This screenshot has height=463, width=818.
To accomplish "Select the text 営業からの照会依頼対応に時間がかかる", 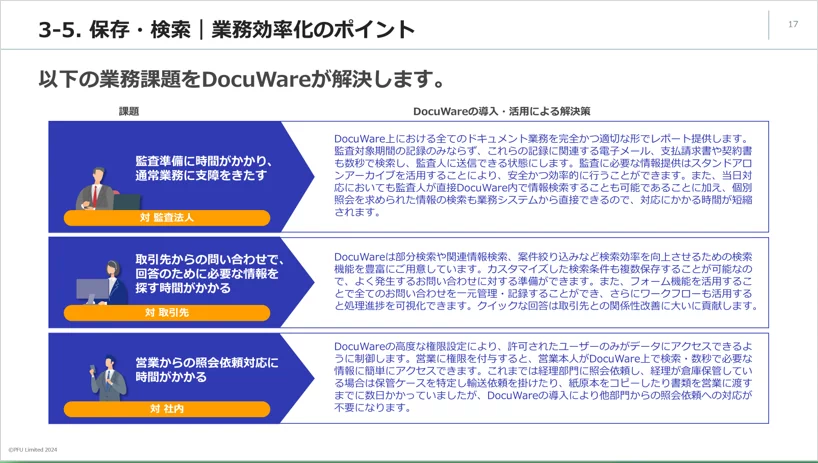I will coord(207,370).
